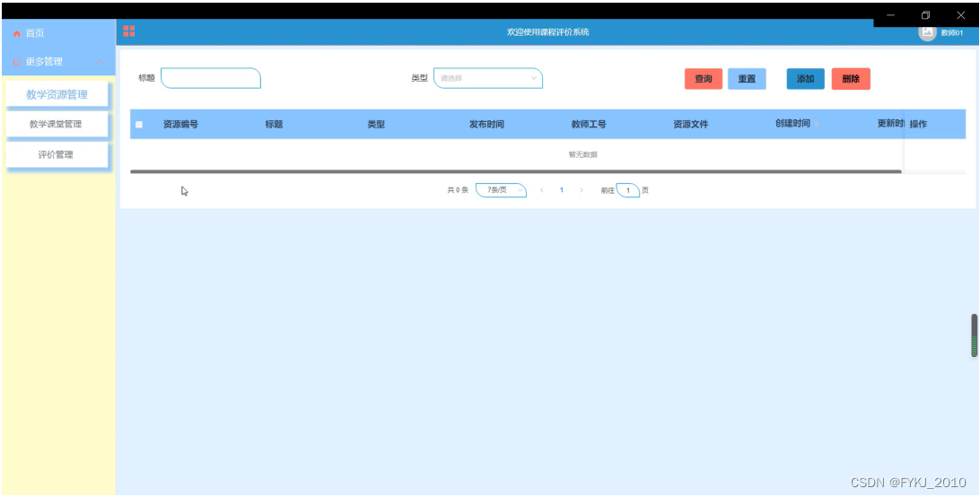Click the table horizontal scrollbar
The height and width of the screenshot is (497, 980).
click(x=516, y=171)
